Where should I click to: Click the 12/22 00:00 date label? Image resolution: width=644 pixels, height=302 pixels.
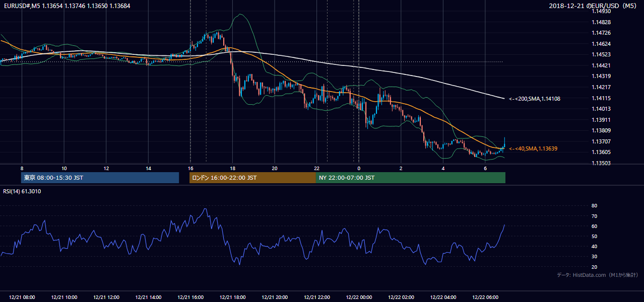pyautogui.click(x=359, y=297)
